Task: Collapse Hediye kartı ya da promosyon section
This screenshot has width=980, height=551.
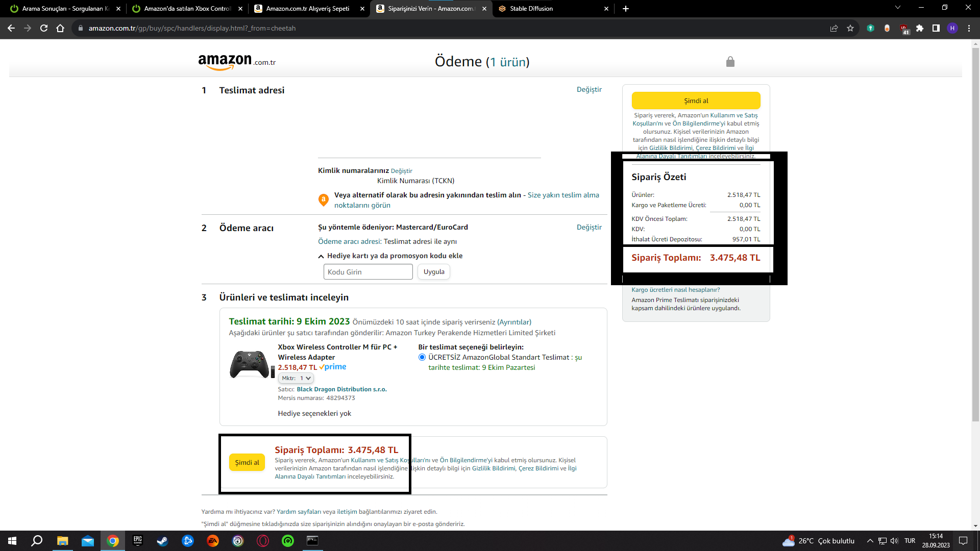Action: 321,256
